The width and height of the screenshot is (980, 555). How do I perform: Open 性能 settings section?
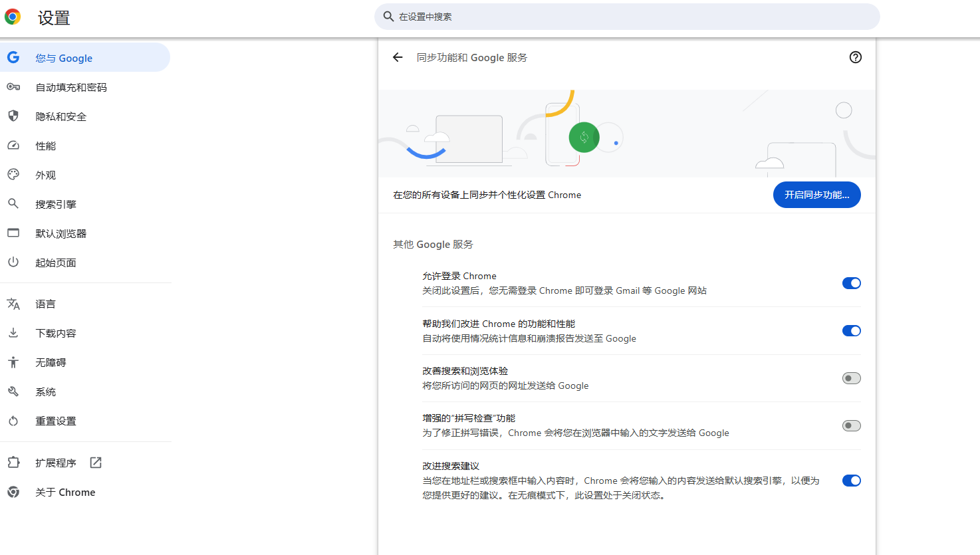[x=85, y=146]
